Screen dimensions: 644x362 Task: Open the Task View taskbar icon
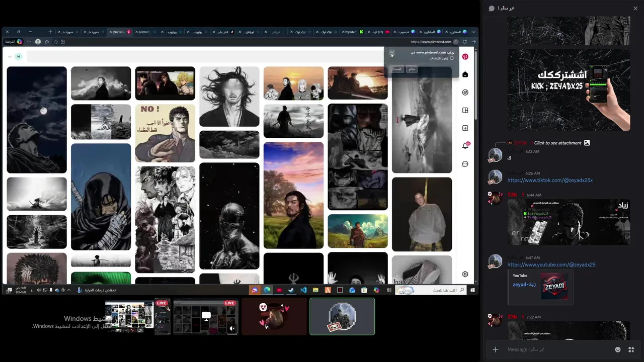click(389, 290)
